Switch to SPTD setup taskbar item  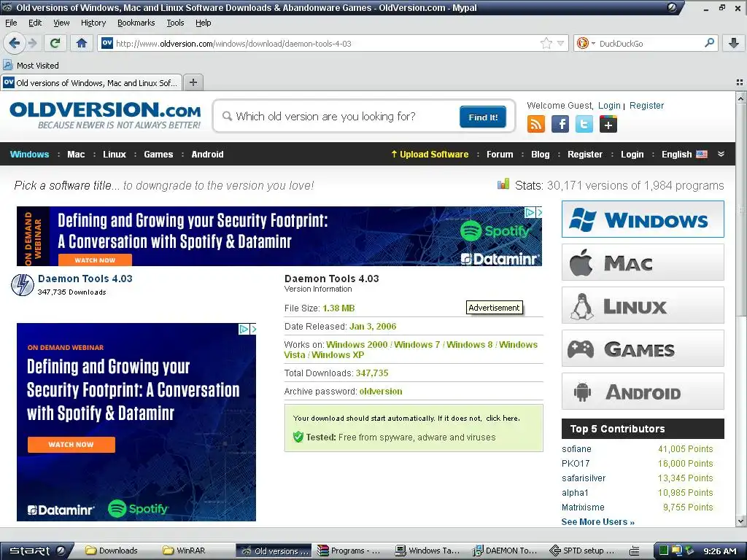(x=581, y=551)
